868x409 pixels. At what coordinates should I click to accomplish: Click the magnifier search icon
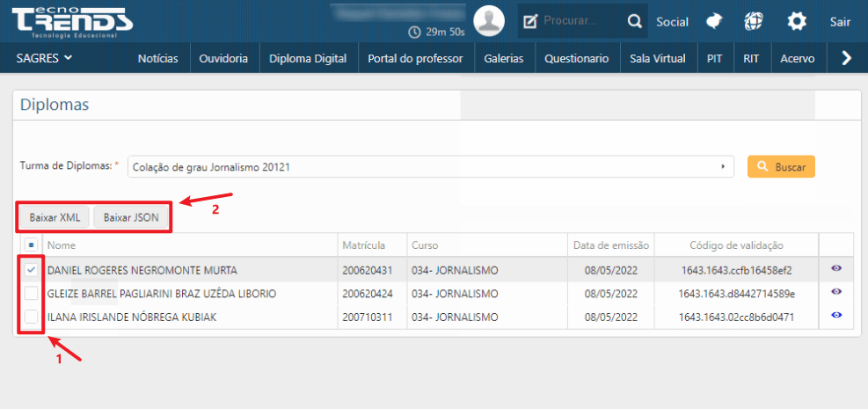click(634, 21)
